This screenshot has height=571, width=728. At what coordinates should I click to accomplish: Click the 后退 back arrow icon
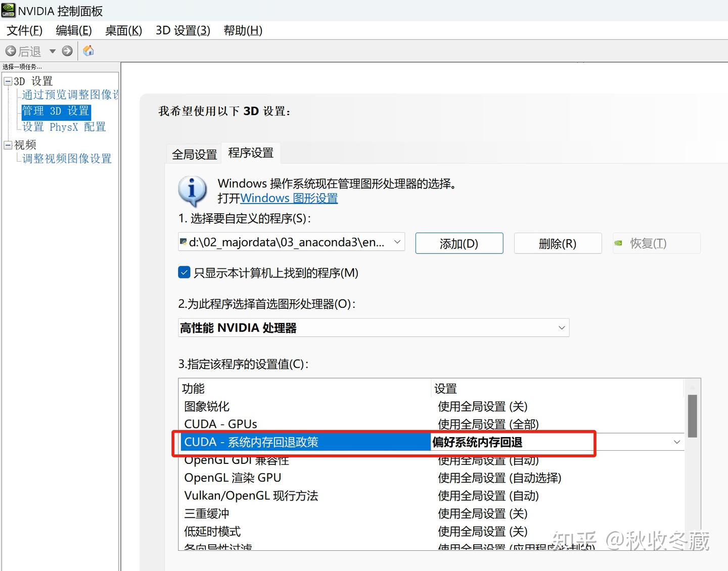coord(11,51)
